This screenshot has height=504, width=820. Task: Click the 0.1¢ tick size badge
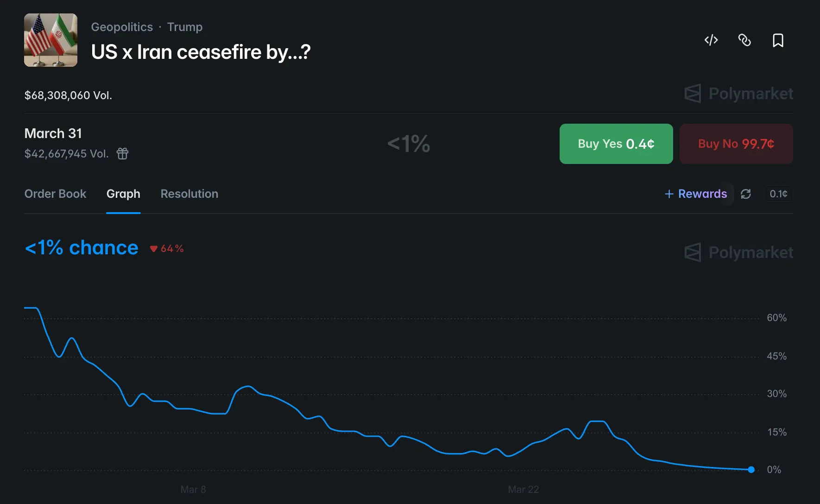click(x=778, y=194)
